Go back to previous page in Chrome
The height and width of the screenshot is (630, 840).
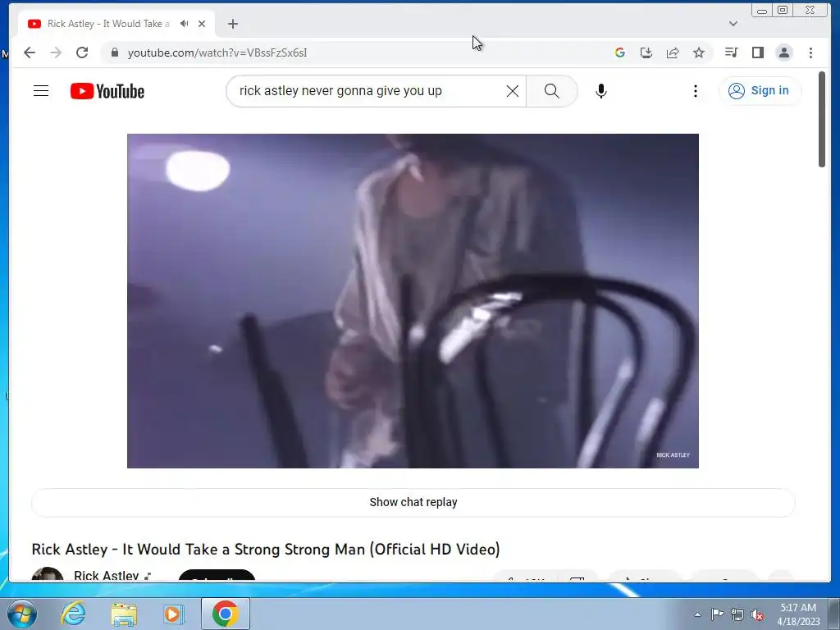[x=30, y=52]
